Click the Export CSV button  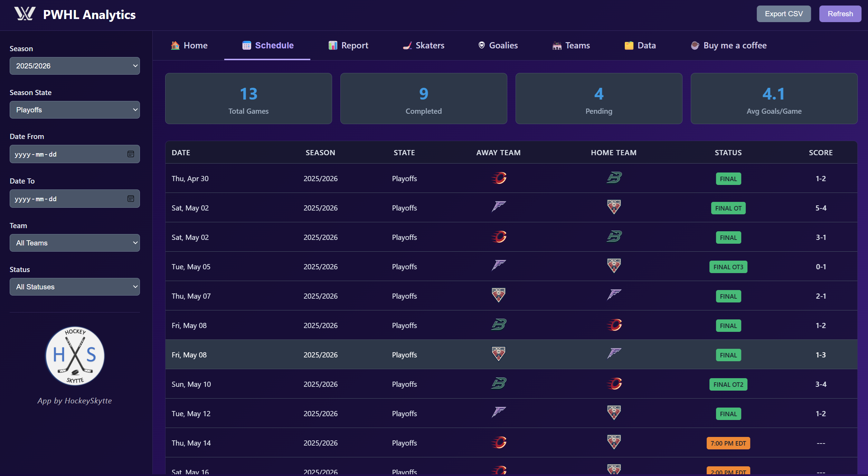[x=784, y=14]
